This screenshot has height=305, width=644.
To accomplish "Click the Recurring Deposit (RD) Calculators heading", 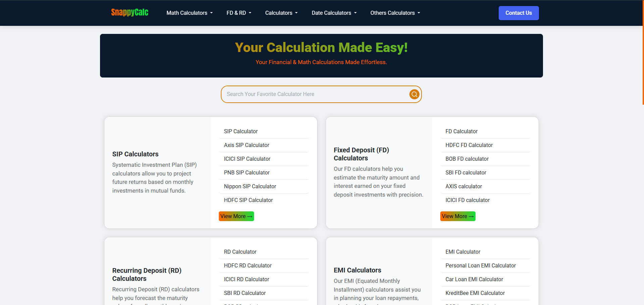I will tap(147, 274).
